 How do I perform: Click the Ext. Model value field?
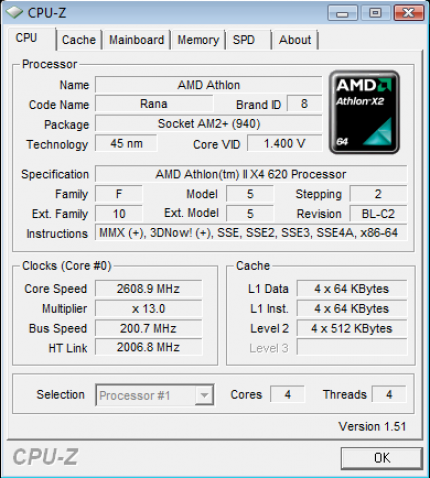coord(250,214)
